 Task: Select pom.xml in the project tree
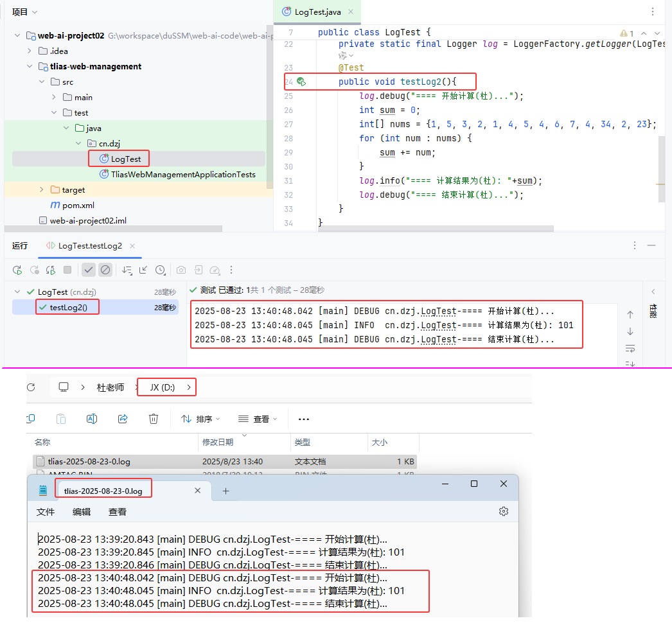(x=78, y=206)
